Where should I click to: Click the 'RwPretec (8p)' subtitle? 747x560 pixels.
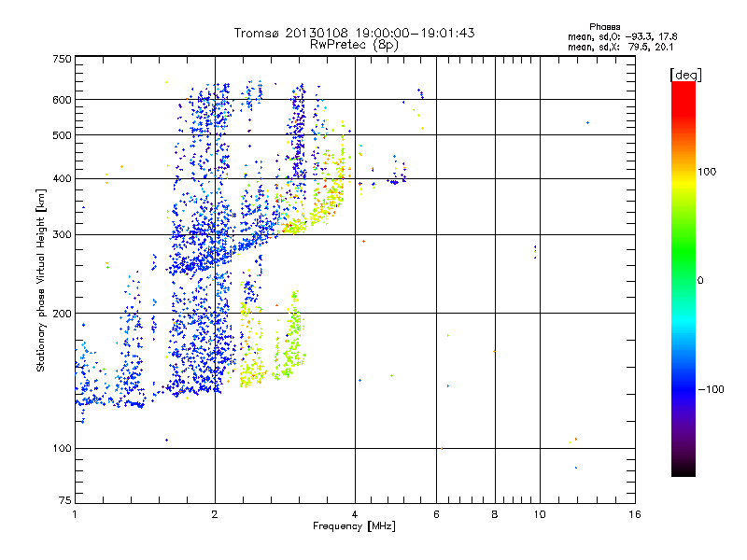[354, 45]
